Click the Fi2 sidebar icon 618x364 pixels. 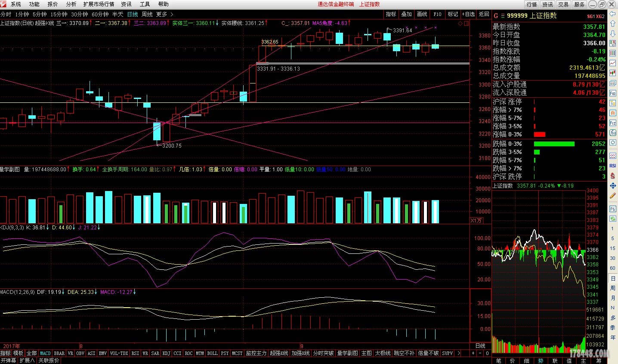(613, 123)
